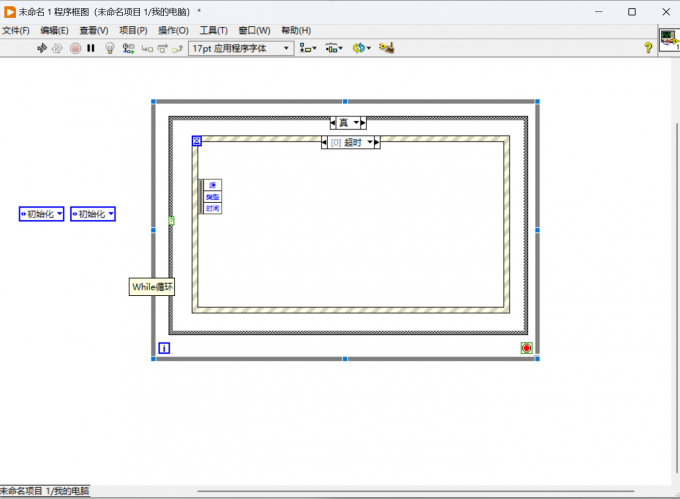680x499 pixels.
Task: Open the Distribute Objects dropdown
Action: (334, 48)
